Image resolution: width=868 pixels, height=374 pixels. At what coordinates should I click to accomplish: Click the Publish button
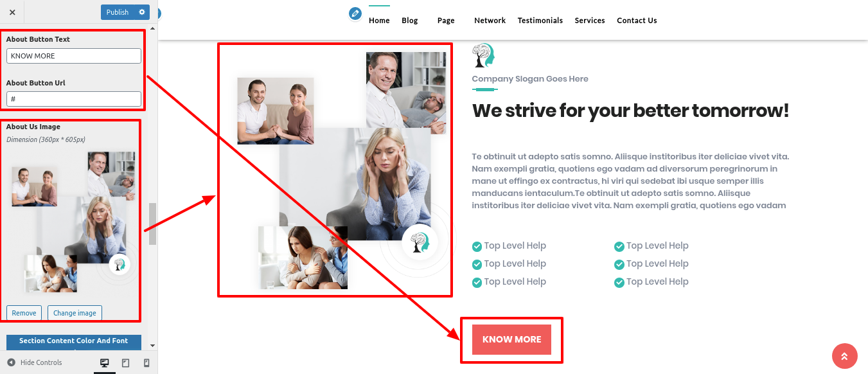point(118,12)
